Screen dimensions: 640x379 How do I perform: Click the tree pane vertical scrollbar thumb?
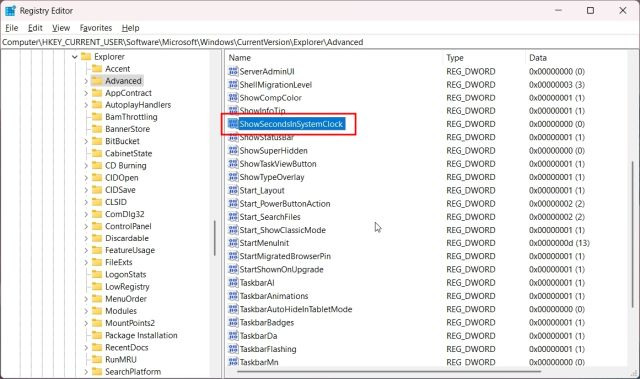coord(214,238)
